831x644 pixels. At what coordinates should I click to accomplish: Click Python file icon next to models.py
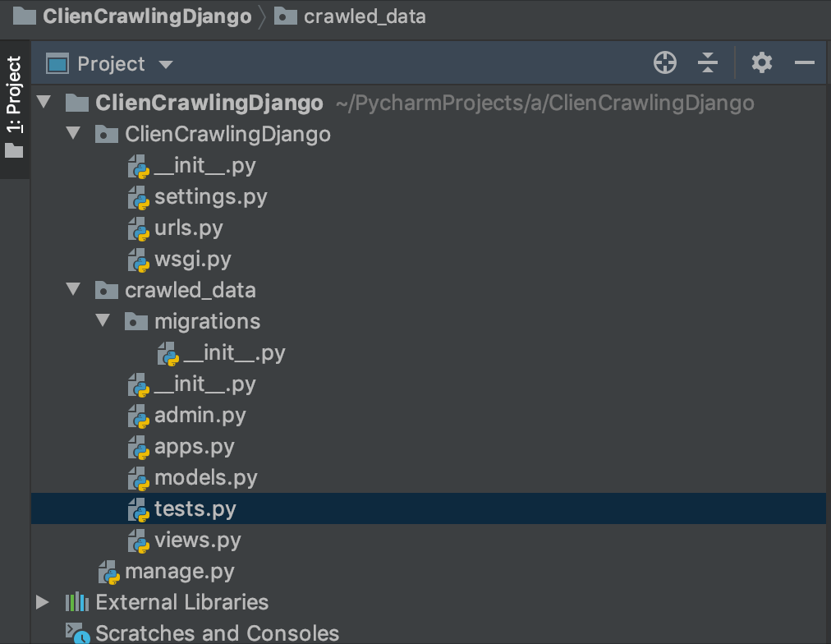point(139,479)
